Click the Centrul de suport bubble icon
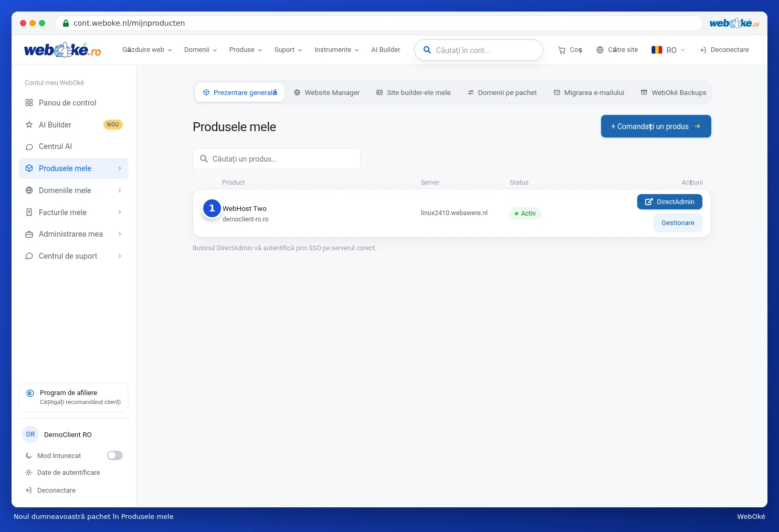779x532 pixels. pos(29,256)
